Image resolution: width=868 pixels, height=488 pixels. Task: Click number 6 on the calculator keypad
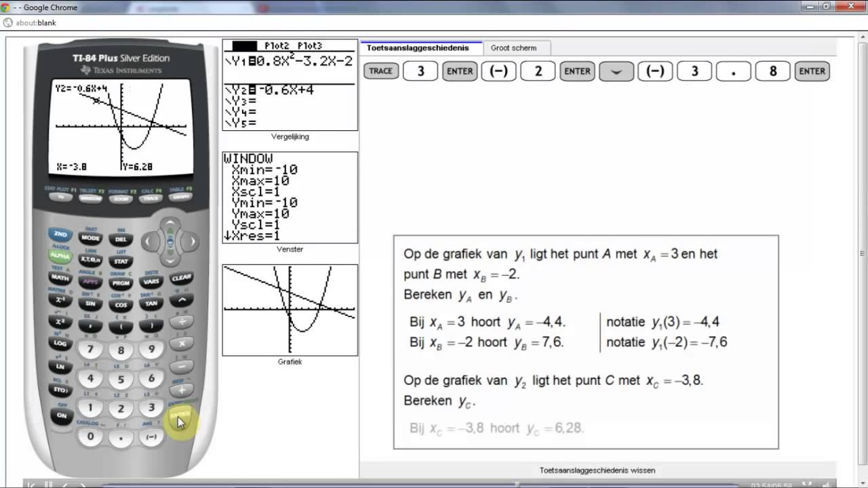(151, 378)
